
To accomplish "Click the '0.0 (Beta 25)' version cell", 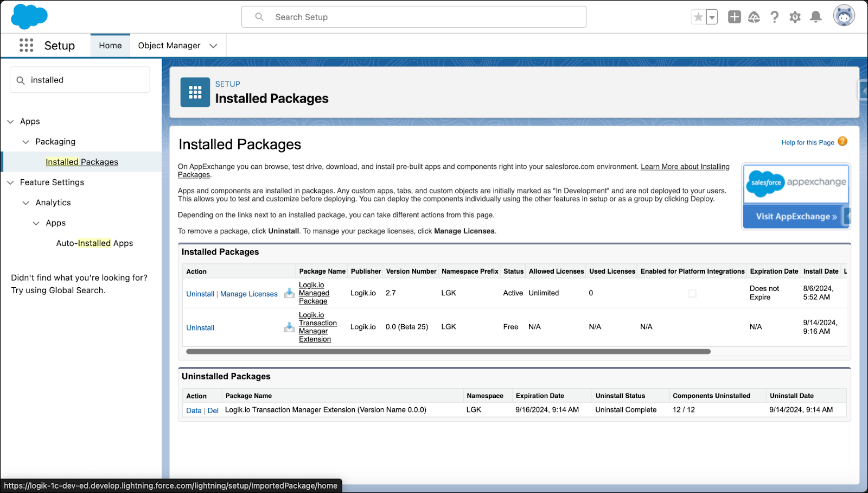I will (x=407, y=327).
